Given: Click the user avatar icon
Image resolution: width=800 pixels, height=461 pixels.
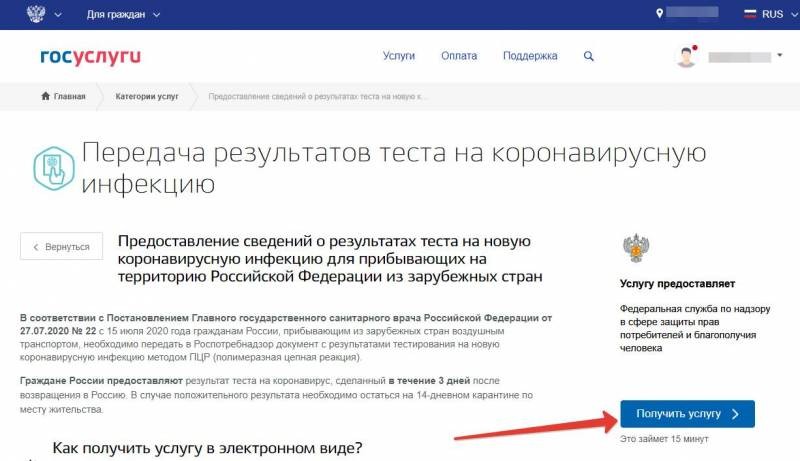Looking at the screenshot, I should pyautogui.click(x=686, y=56).
